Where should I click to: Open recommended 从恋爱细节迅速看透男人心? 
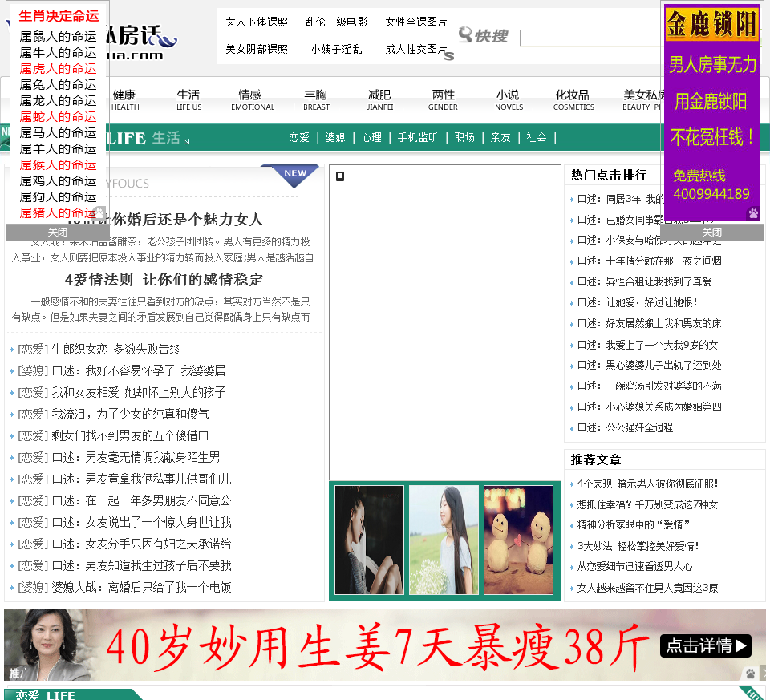click(x=634, y=566)
